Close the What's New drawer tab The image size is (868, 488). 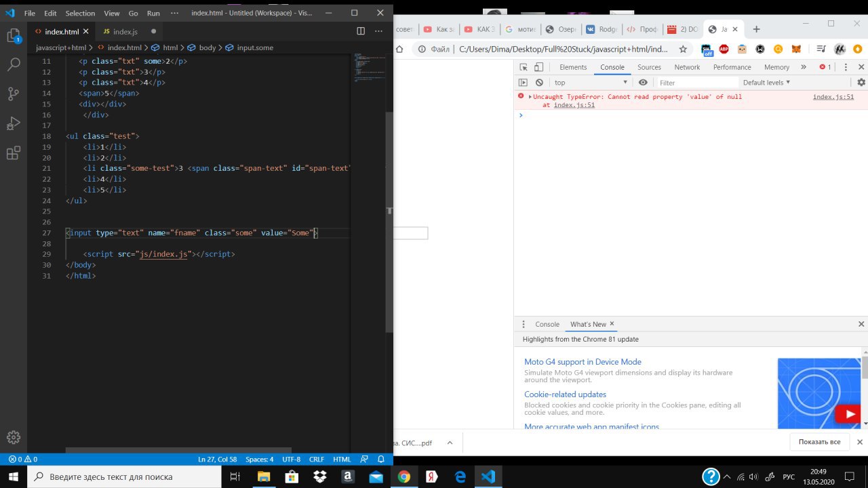point(612,324)
